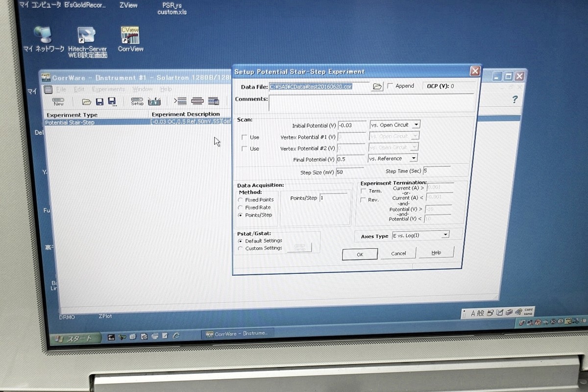Open the Axes Type dropdown
This screenshot has width=588, height=392.
click(x=445, y=235)
